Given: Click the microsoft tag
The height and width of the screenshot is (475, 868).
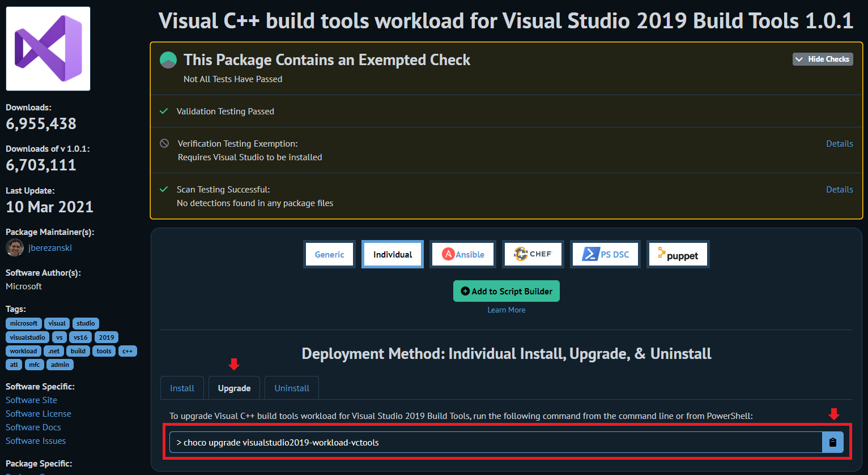Looking at the screenshot, I should [x=24, y=323].
